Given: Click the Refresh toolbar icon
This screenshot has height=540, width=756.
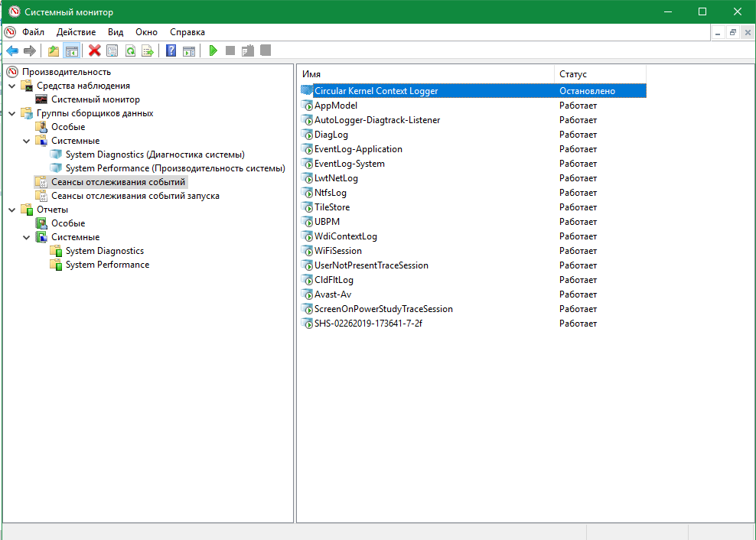Looking at the screenshot, I should coord(130,50).
